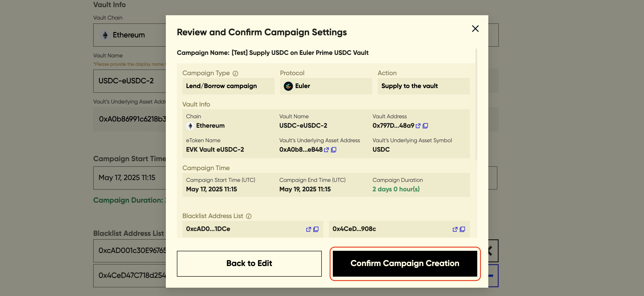Open the Vault Chain Ethereum dropdown
This screenshot has width=644, height=296.
129,35
